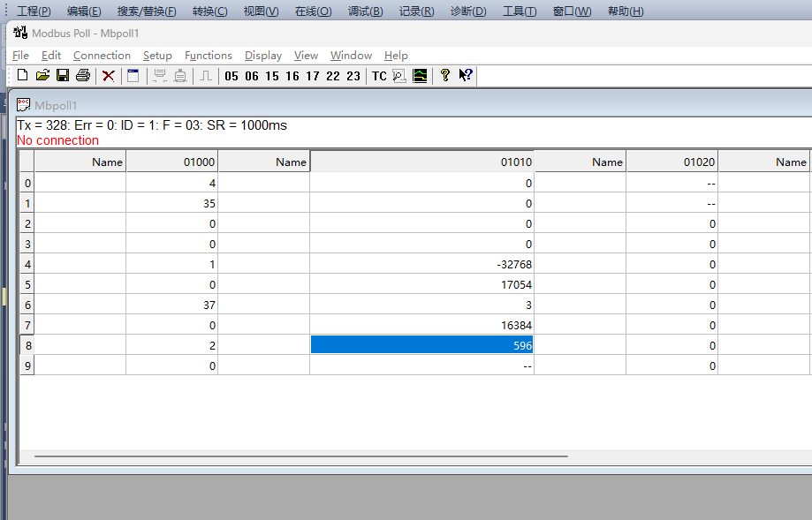Image resolution: width=812 pixels, height=520 pixels.
Task: Open the Setup menu
Action: pos(157,55)
